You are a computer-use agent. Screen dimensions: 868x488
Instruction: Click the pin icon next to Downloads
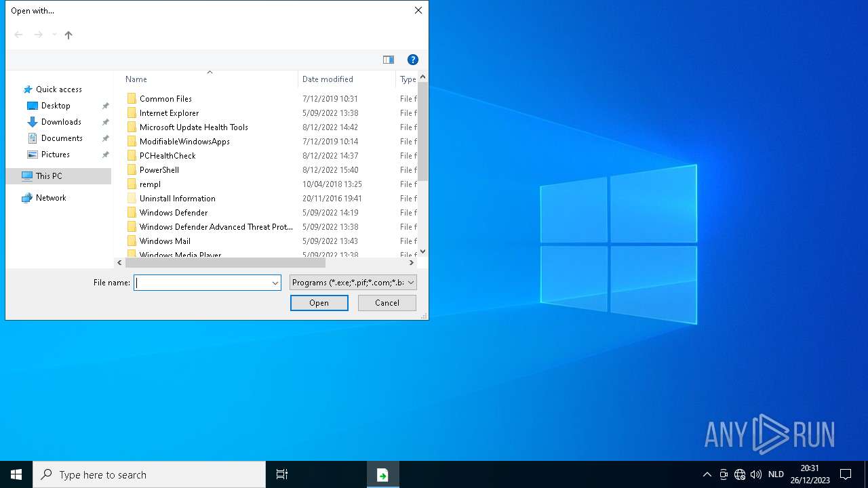pyautogui.click(x=105, y=122)
